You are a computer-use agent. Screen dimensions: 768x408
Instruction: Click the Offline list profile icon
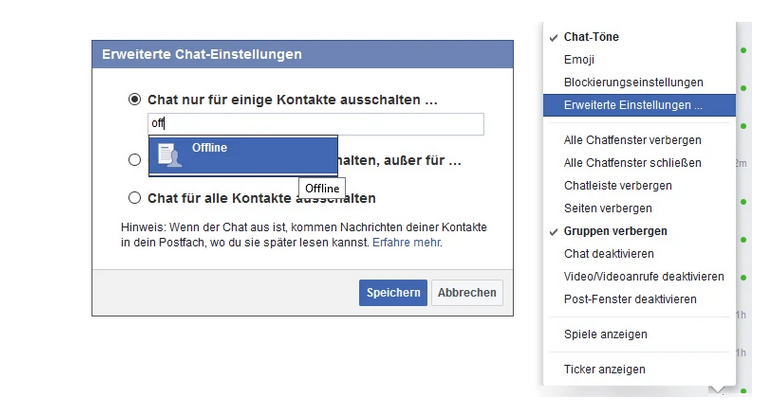[169, 155]
